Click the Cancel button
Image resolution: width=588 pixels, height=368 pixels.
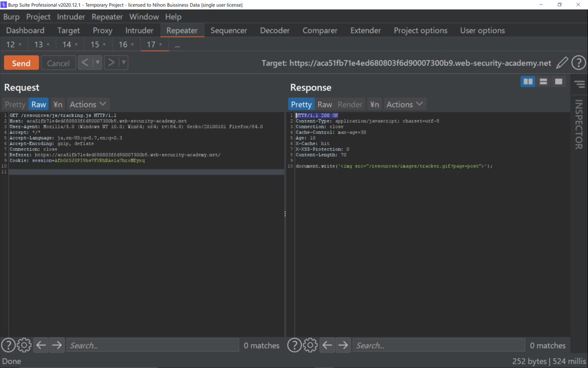(x=58, y=63)
